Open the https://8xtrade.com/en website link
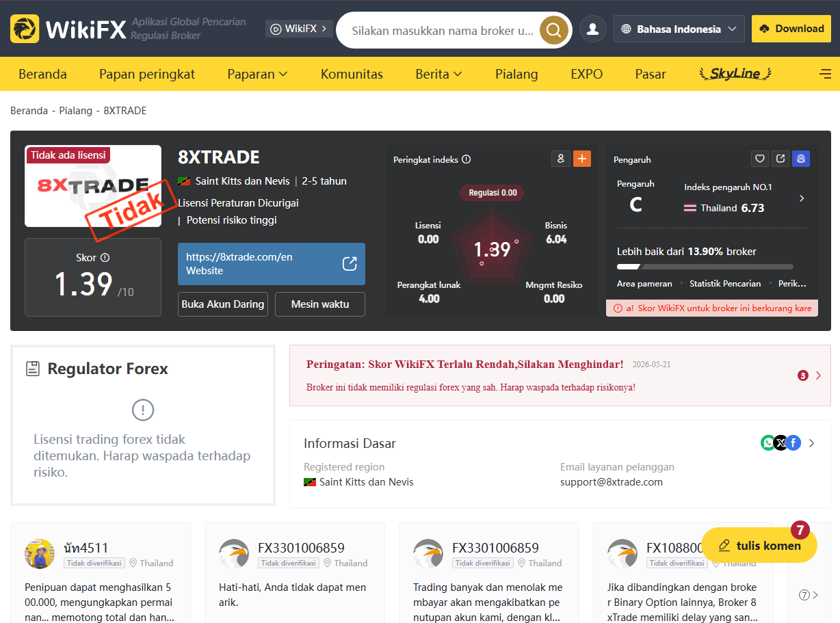 272,264
